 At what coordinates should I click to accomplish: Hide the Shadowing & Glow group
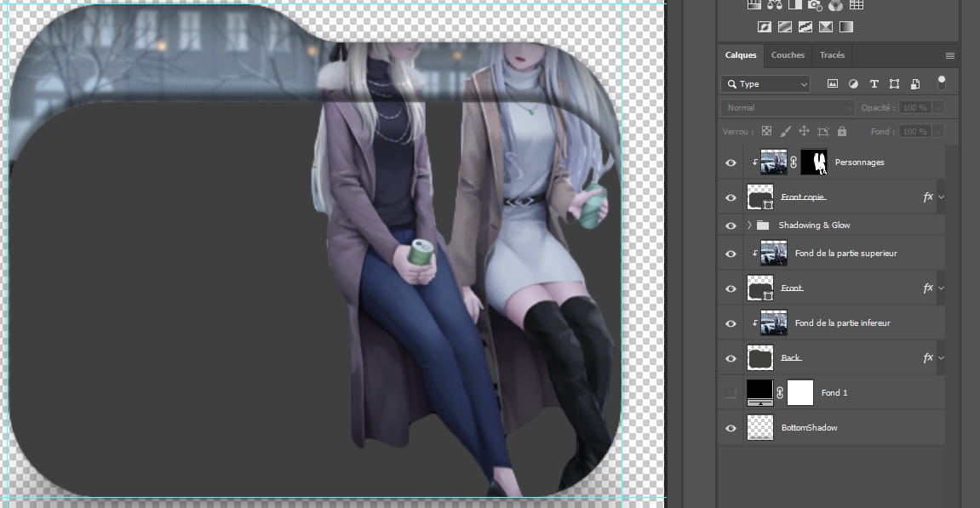(731, 225)
